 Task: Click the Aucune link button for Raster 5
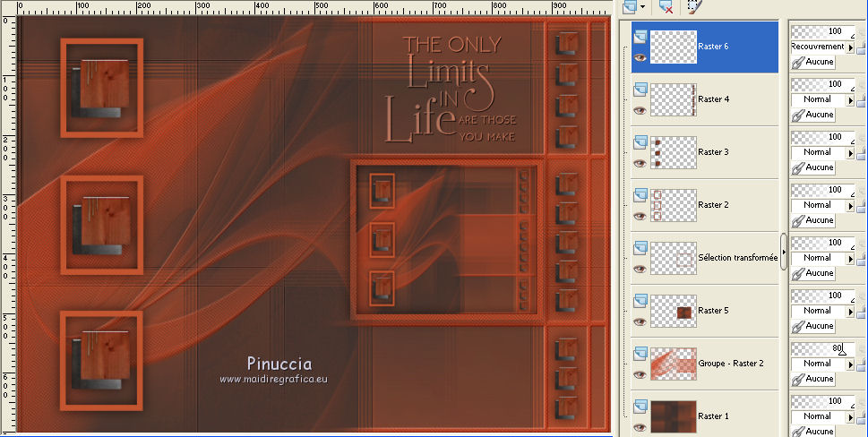tap(812, 326)
